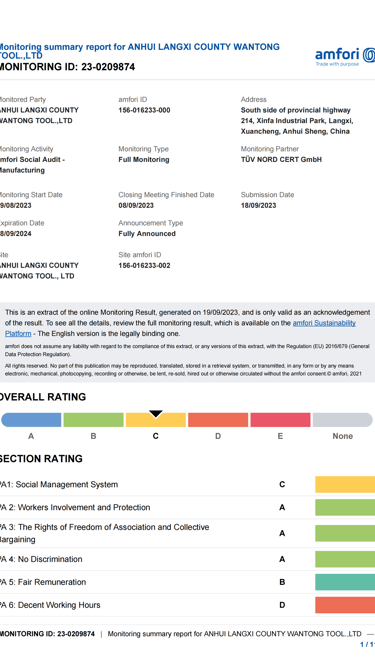This screenshot has width=375, height=660.
Task: Click the blue A rating segment
Action: (x=31, y=420)
